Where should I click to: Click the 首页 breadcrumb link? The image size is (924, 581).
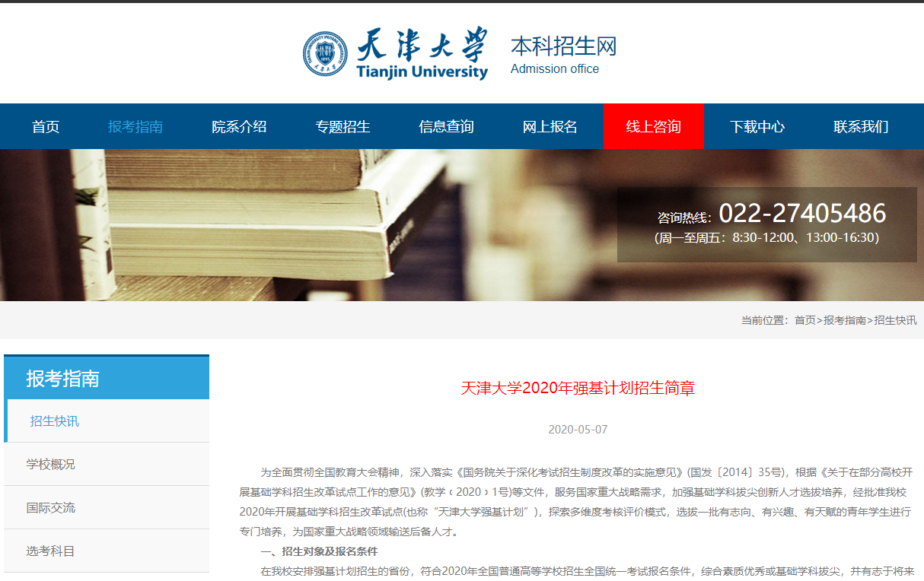point(805,320)
